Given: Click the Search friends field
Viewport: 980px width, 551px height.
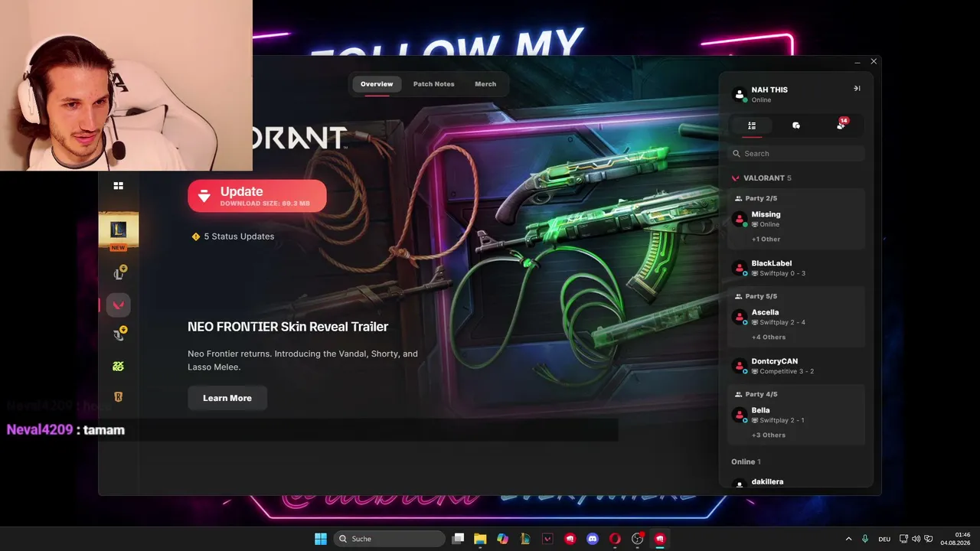Looking at the screenshot, I should pyautogui.click(x=796, y=153).
